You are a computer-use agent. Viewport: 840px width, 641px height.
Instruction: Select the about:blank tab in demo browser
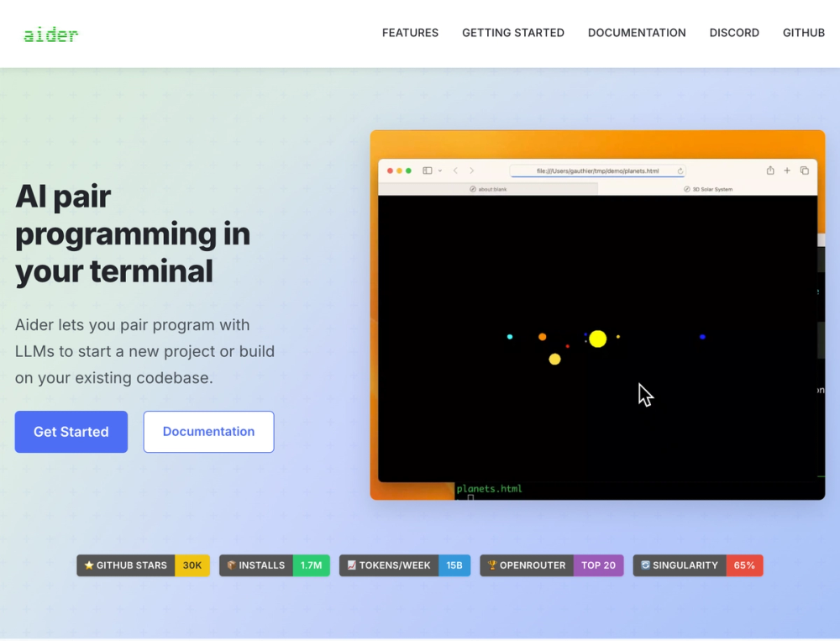(488, 189)
